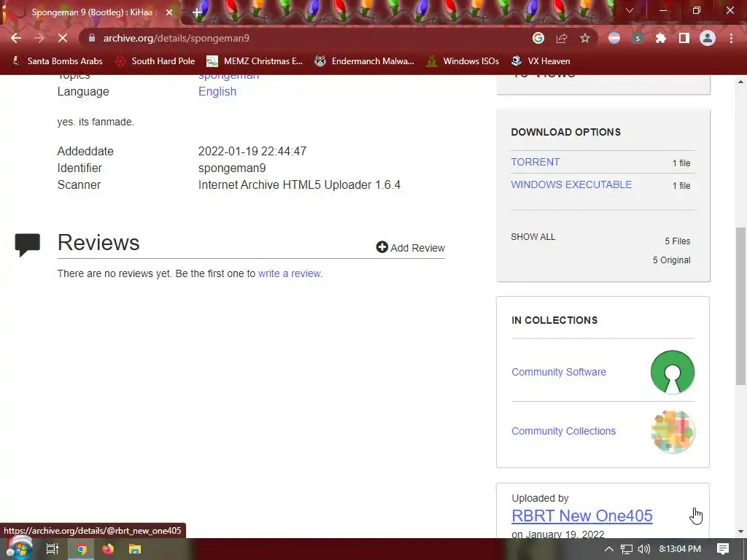Click the page vertical scrollbar thumb
Image resolution: width=747 pixels, height=560 pixels.
740,306
